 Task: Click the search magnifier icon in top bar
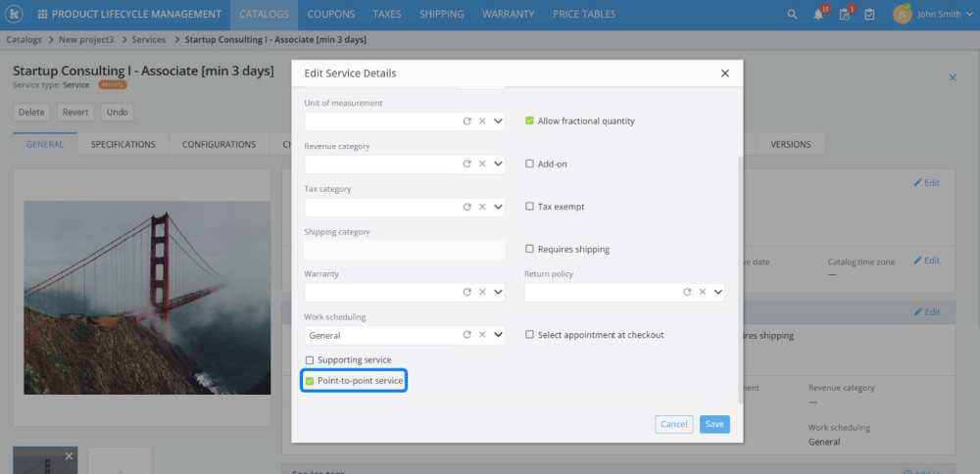pos(792,15)
